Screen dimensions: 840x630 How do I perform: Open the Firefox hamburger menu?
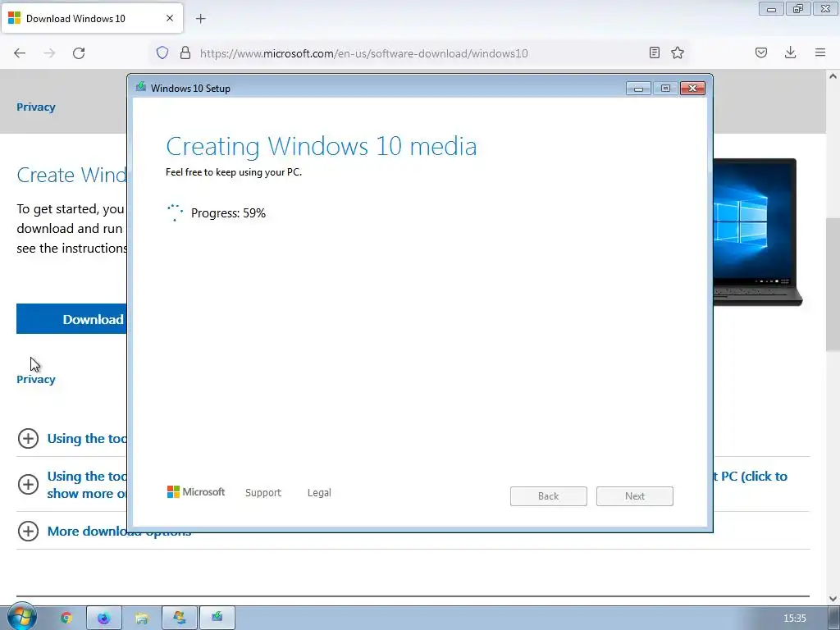[820, 52]
